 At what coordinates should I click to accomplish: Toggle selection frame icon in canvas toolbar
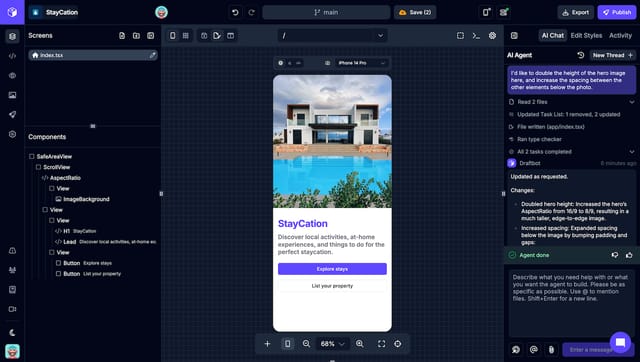pyautogui.click(x=460, y=36)
